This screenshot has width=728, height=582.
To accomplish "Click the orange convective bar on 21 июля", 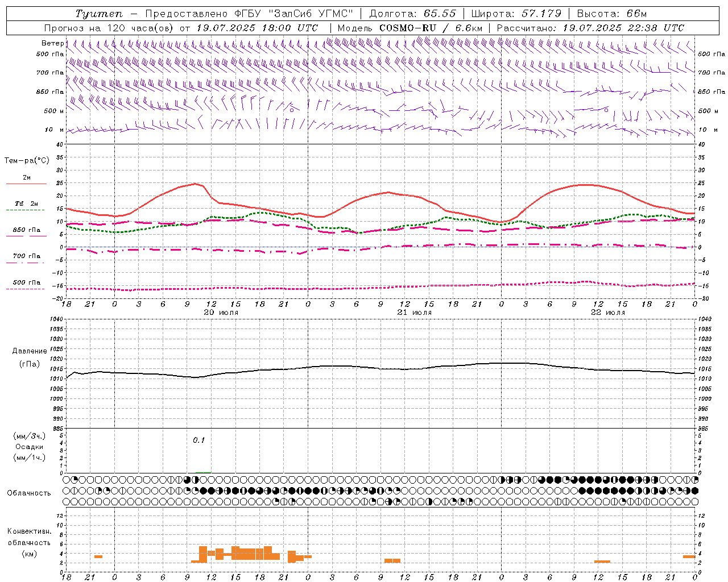I will [x=392, y=560].
